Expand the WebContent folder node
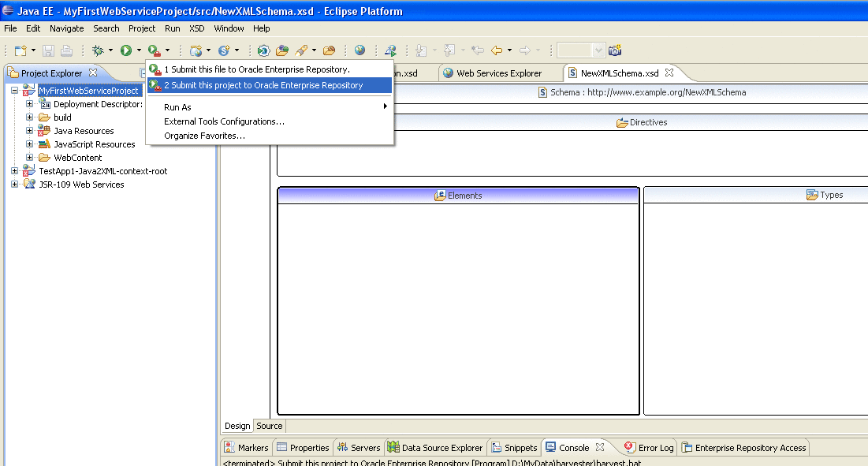 (x=29, y=157)
